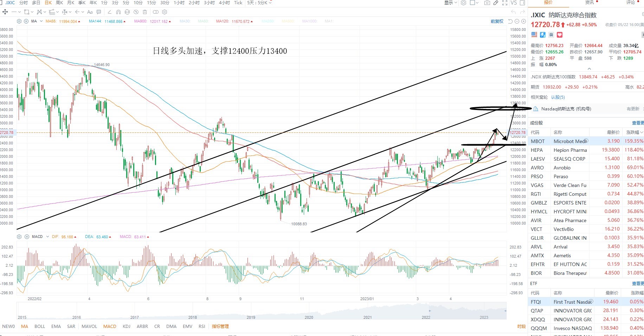The image size is (644, 336).
Task: Expand the MA indicator dropdown arrow
Action: tap(41, 21)
